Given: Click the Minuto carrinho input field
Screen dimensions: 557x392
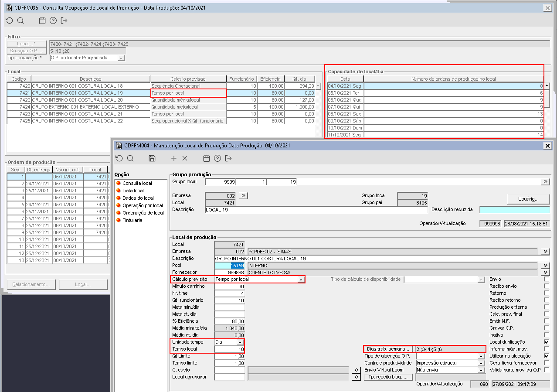Looking at the screenshot, I should [x=230, y=286].
